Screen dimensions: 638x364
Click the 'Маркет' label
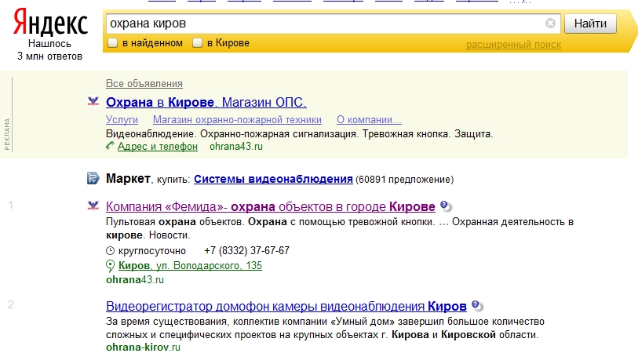[x=128, y=179]
